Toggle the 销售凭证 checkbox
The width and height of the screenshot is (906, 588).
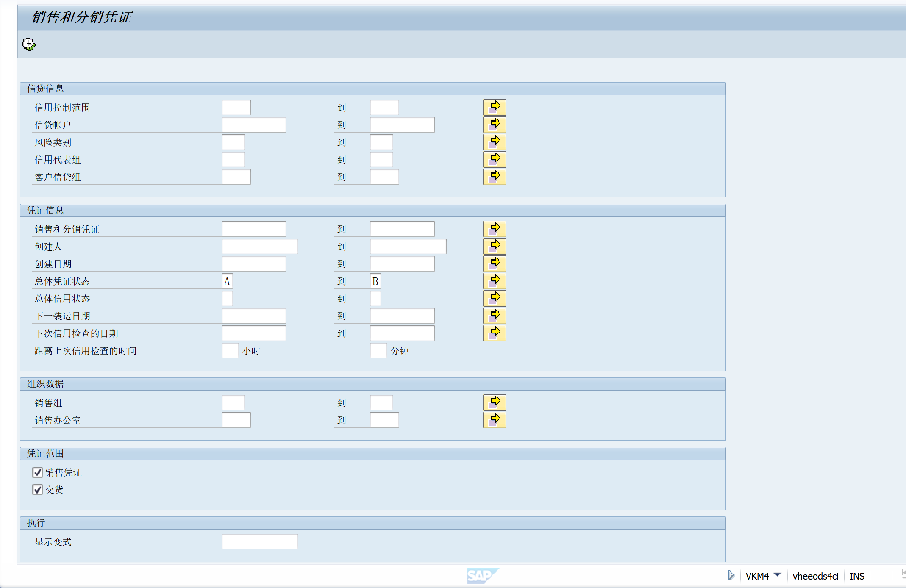[x=38, y=472]
